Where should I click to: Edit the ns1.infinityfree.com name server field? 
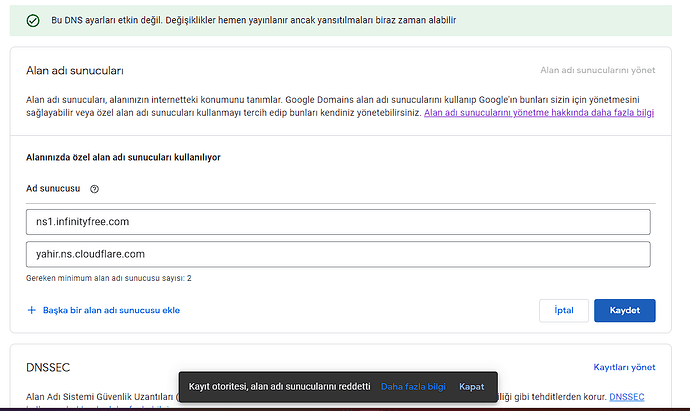tap(338, 222)
